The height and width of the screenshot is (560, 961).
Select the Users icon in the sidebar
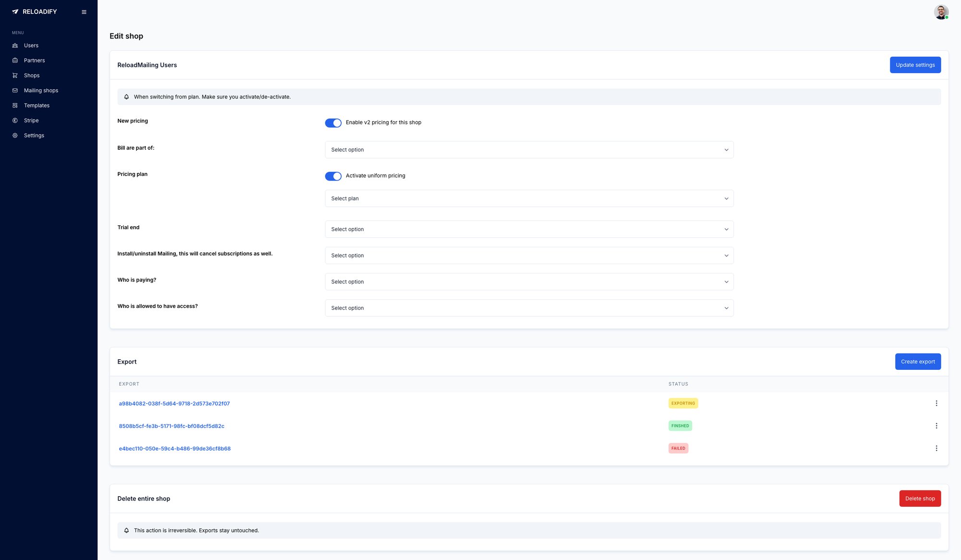(15, 45)
